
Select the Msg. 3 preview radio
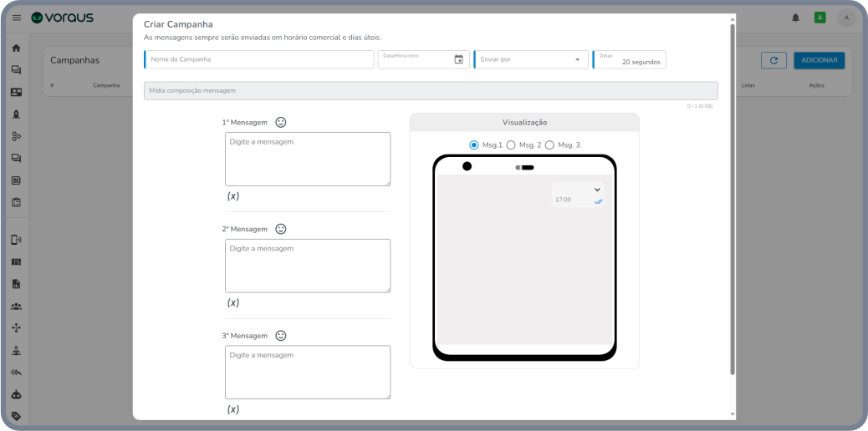[549, 145]
